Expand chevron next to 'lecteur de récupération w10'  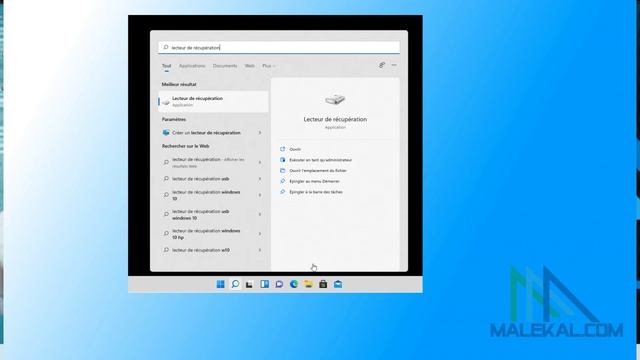[260, 250]
